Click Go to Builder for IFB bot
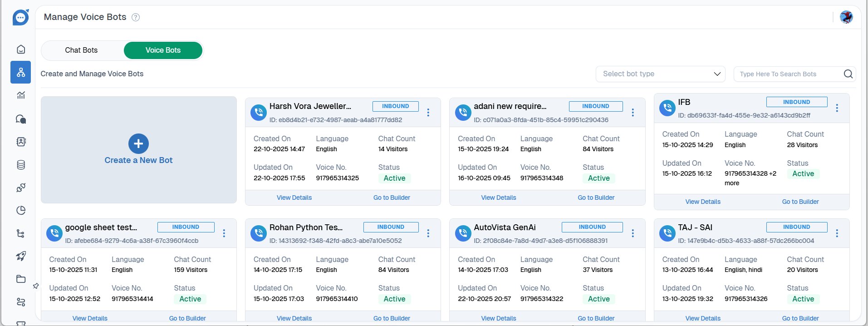The width and height of the screenshot is (868, 326). click(800, 202)
